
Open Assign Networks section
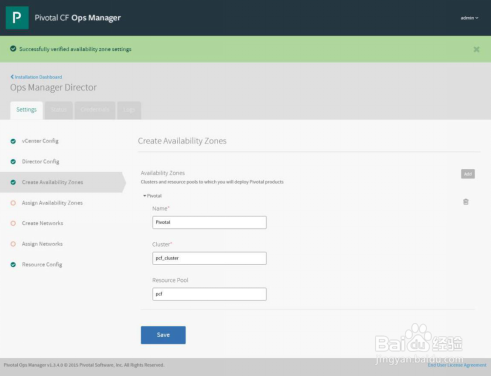[x=42, y=244]
